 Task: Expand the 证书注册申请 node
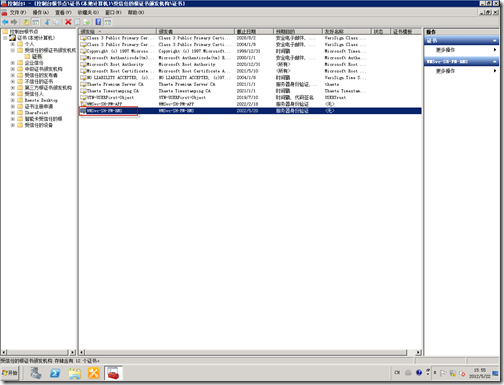pos(13,106)
